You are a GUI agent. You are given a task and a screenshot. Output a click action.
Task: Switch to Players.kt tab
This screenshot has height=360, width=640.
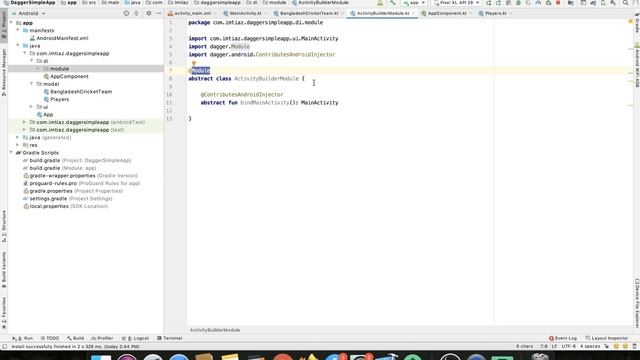tap(495, 13)
